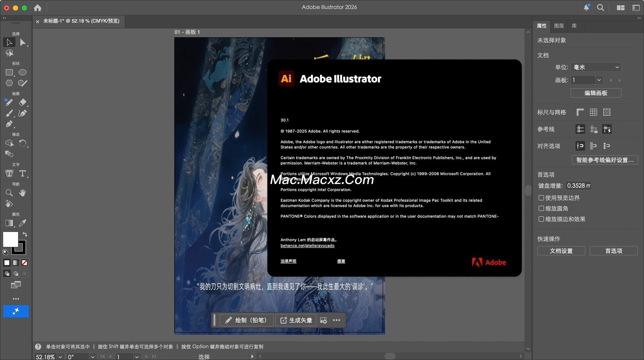Choose the Eyedropper tool
Screen dimensions: 644x360
click(x=22, y=223)
